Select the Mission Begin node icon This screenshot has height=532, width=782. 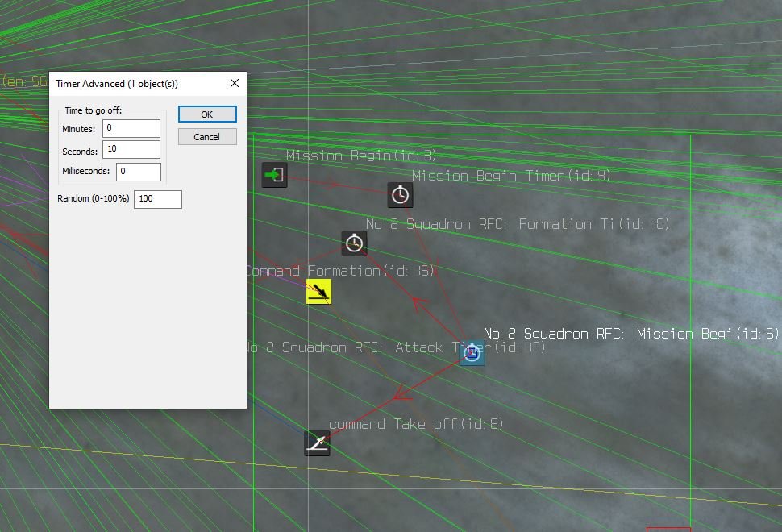275,175
